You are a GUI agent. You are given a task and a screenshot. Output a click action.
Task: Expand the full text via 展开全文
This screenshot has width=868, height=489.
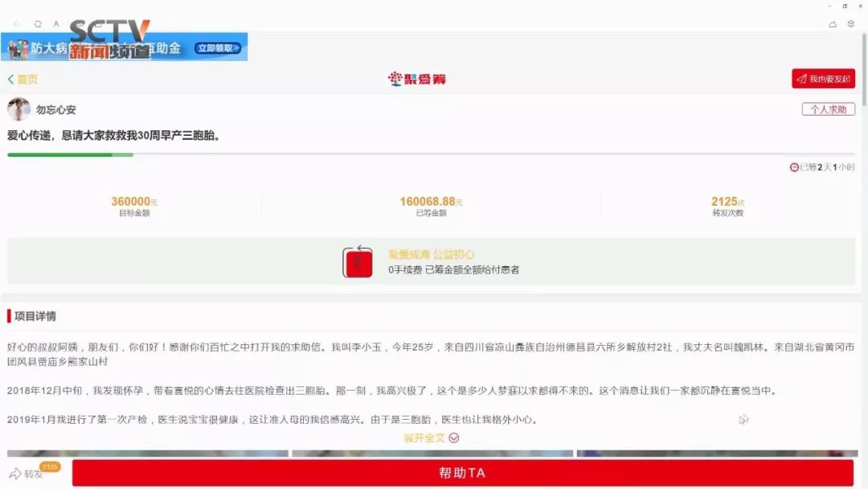click(432, 438)
